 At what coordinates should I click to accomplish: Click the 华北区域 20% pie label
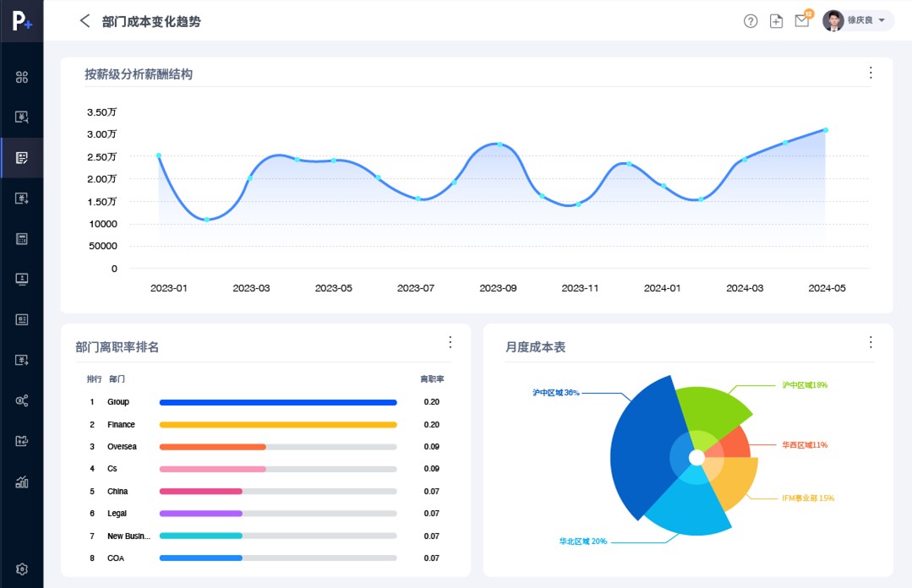[582, 542]
